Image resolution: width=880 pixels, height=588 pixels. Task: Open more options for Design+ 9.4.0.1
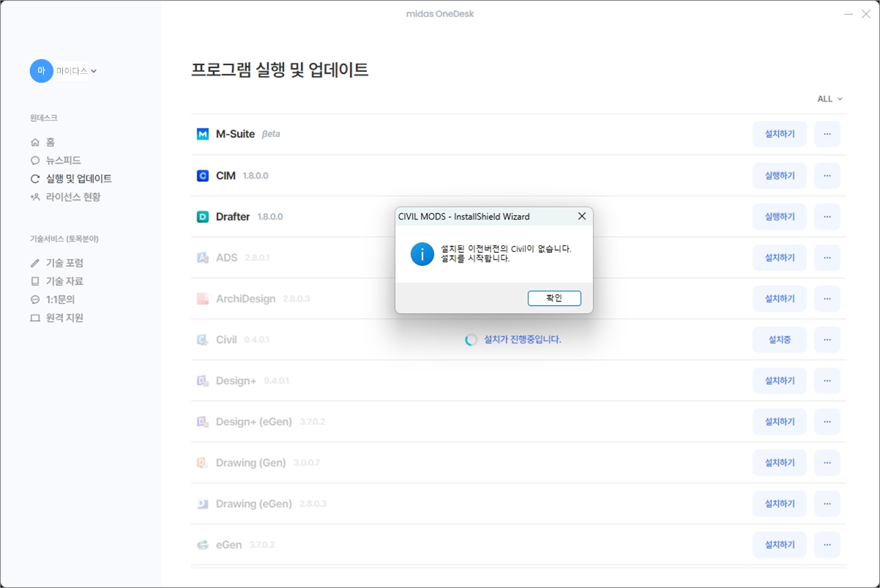[x=827, y=381]
